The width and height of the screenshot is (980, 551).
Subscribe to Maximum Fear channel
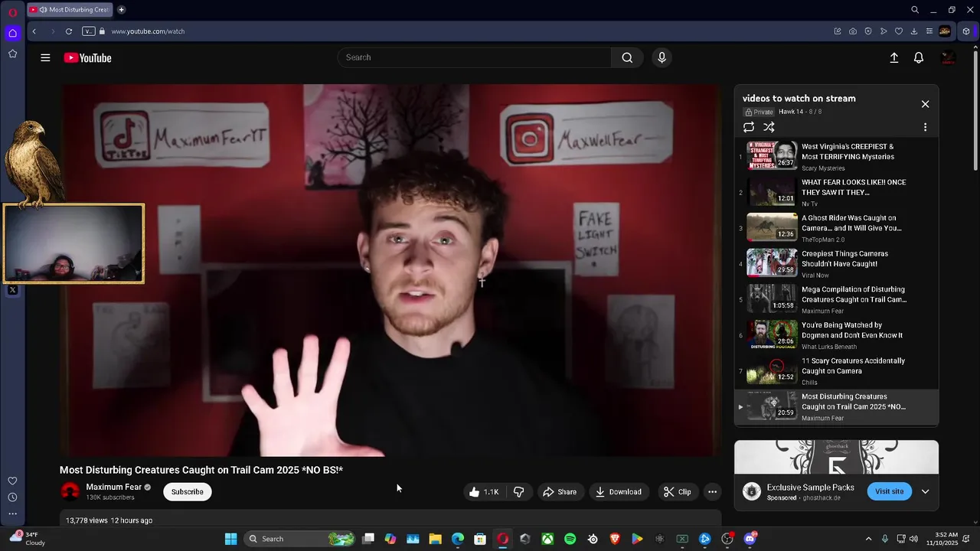[x=187, y=492]
